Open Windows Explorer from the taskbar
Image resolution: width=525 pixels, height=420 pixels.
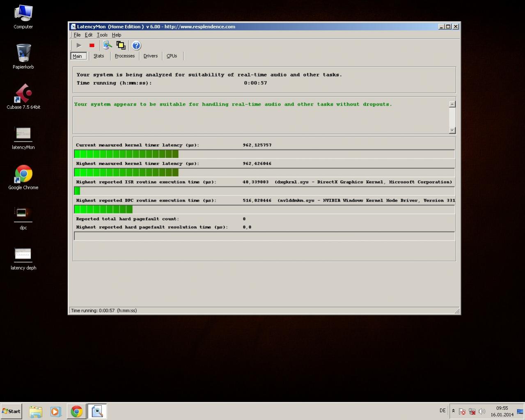click(36, 411)
